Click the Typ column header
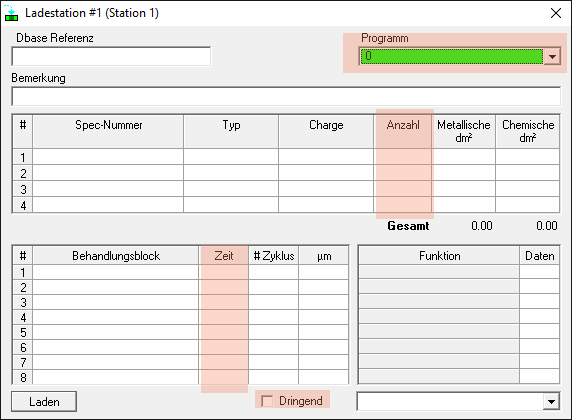This screenshot has height=420, width=572. coord(231,131)
